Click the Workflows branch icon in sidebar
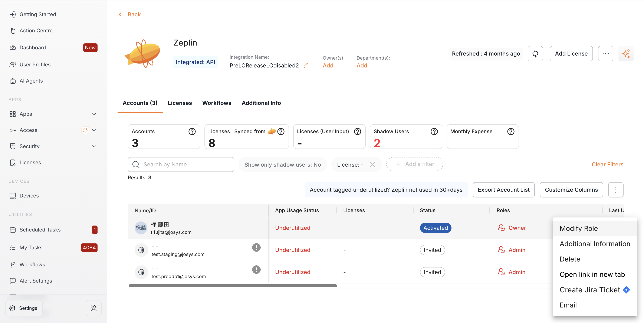The image size is (644, 323). pyautogui.click(x=13, y=264)
